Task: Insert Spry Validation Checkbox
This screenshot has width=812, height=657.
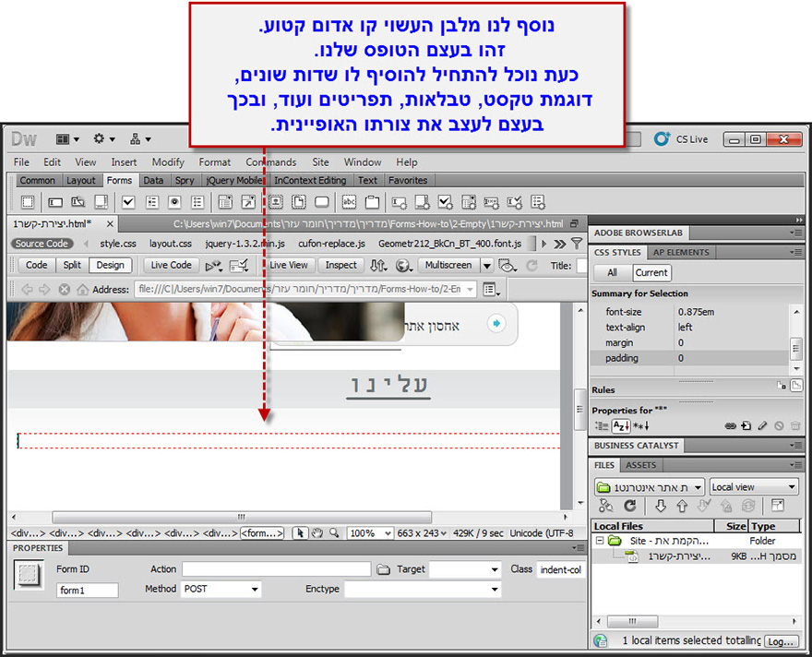Action: click(446, 202)
